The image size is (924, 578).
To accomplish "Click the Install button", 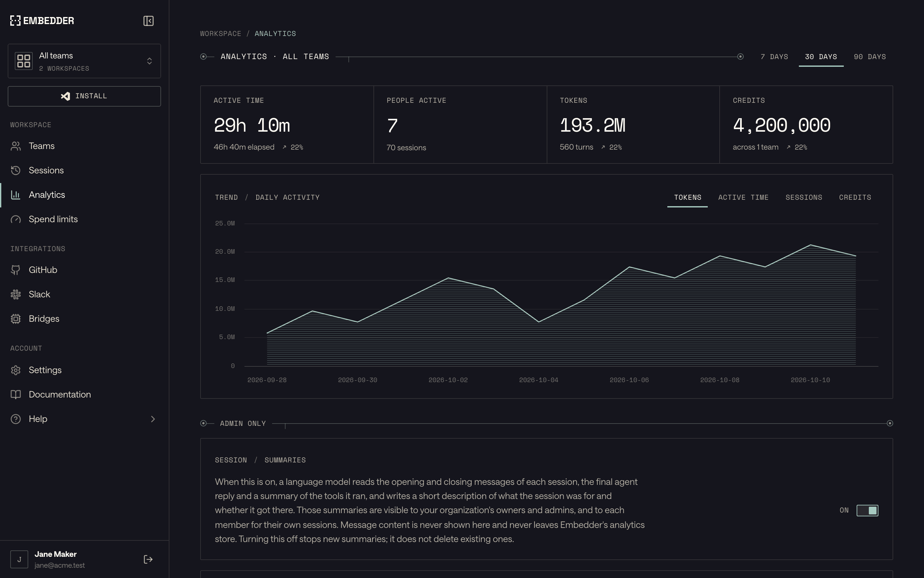I will point(84,96).
